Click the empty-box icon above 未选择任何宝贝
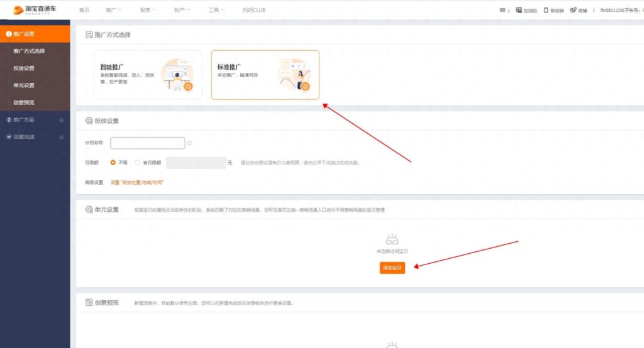The image size is (644, 348). 392,239
